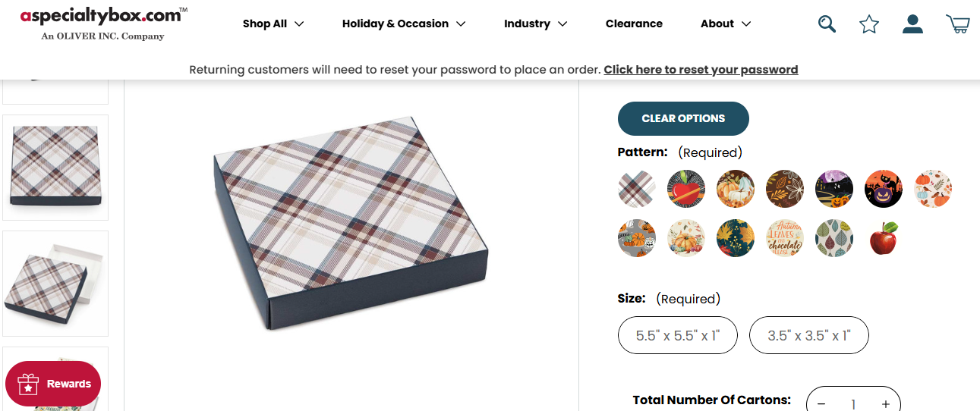Click the wishlist star icon
Viewport: 980px width, 411px height.
coord(869,24)
